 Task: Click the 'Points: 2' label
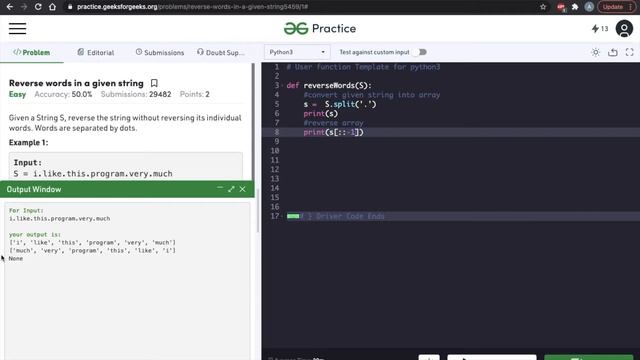195,94
